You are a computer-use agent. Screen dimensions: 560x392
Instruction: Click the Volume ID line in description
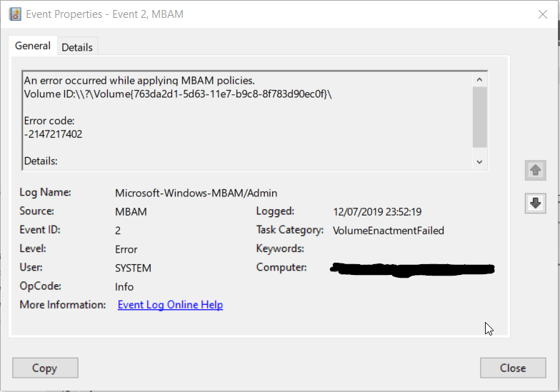(x=178, y=94)
